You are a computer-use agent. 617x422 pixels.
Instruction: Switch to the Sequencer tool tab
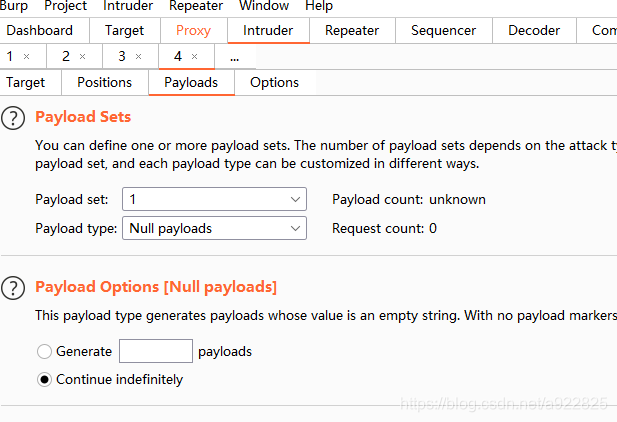coord(443,31)
